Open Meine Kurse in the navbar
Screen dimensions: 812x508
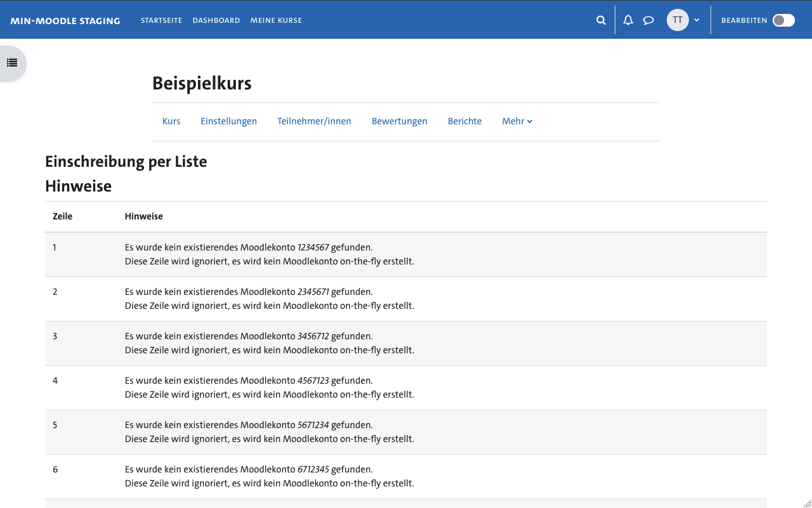tap(276, 20)
